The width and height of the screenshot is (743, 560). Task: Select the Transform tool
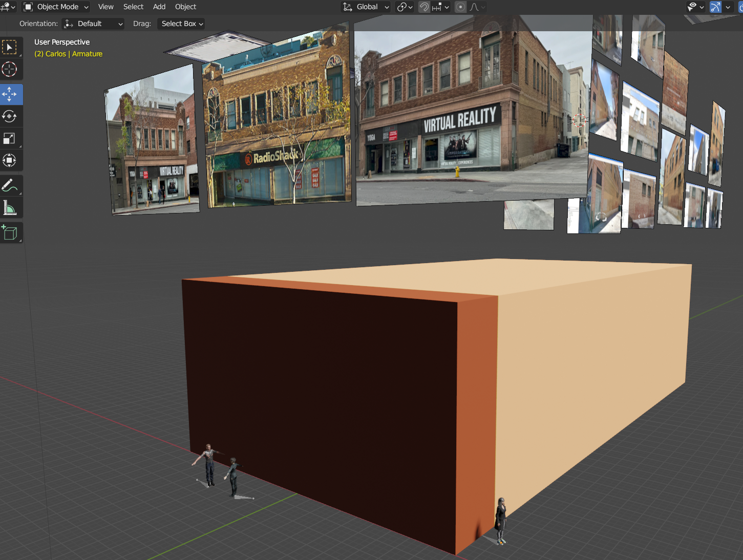pos(10,161)
